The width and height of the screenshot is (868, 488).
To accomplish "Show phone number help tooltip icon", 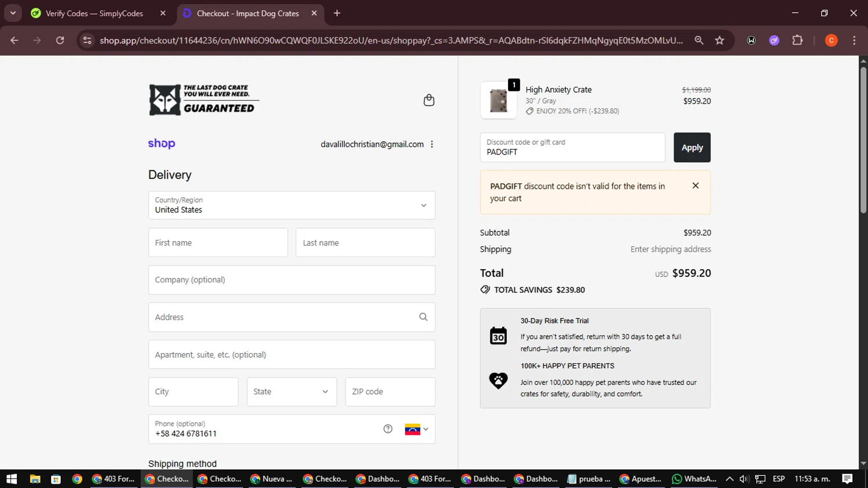I will (388, 429).
